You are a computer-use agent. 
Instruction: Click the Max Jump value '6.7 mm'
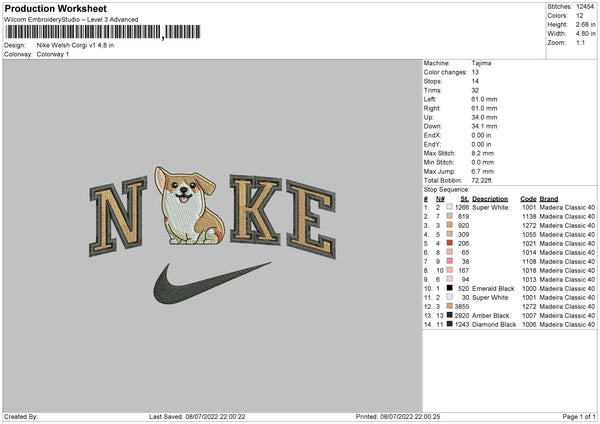tap(483, 171)
